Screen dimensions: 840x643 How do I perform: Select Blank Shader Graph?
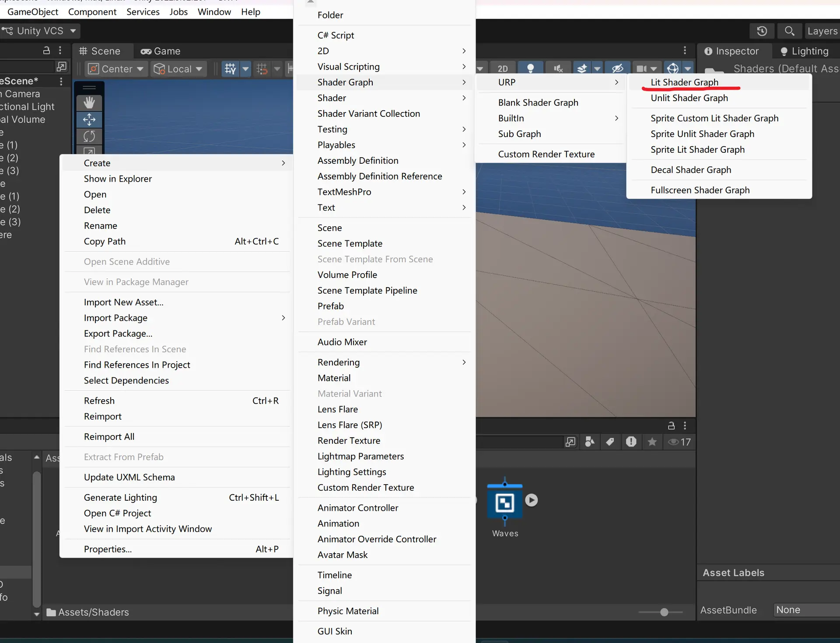point(550,102)
